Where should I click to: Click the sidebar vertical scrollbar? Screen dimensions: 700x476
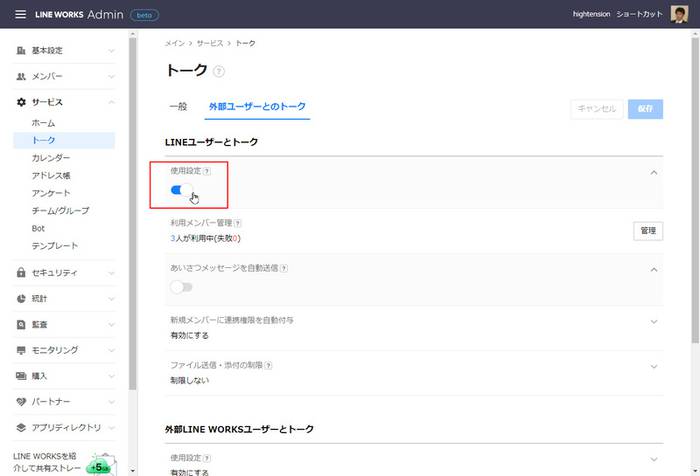coord(133,214)
